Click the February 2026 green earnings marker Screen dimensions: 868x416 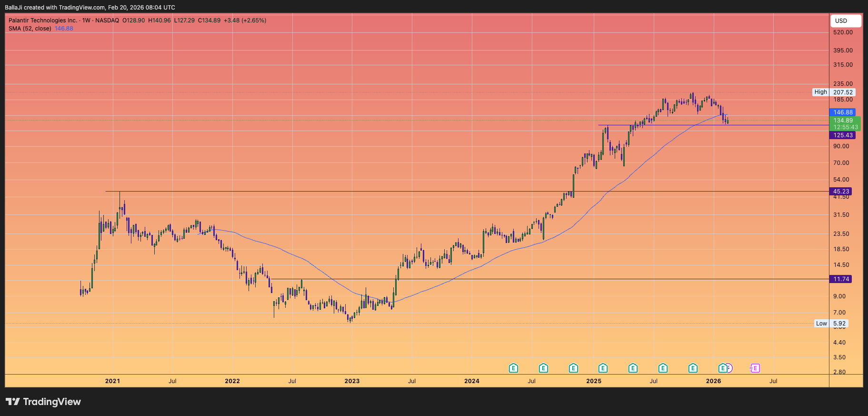tap(723, 368)
